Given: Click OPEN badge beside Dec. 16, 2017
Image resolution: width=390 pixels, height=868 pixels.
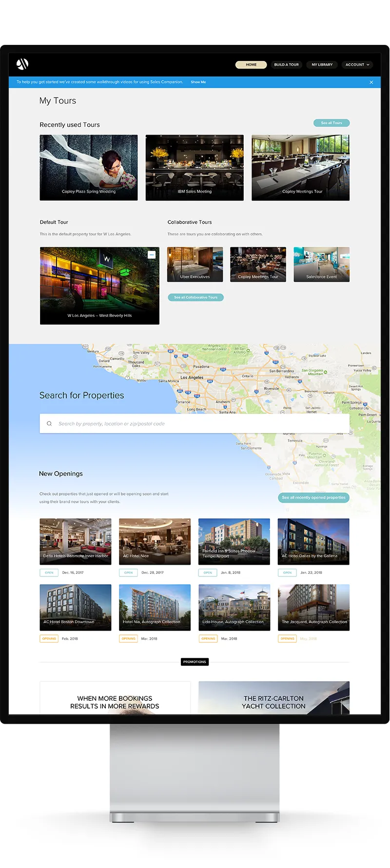Looking at the screenshot, I should coord(49,572).
